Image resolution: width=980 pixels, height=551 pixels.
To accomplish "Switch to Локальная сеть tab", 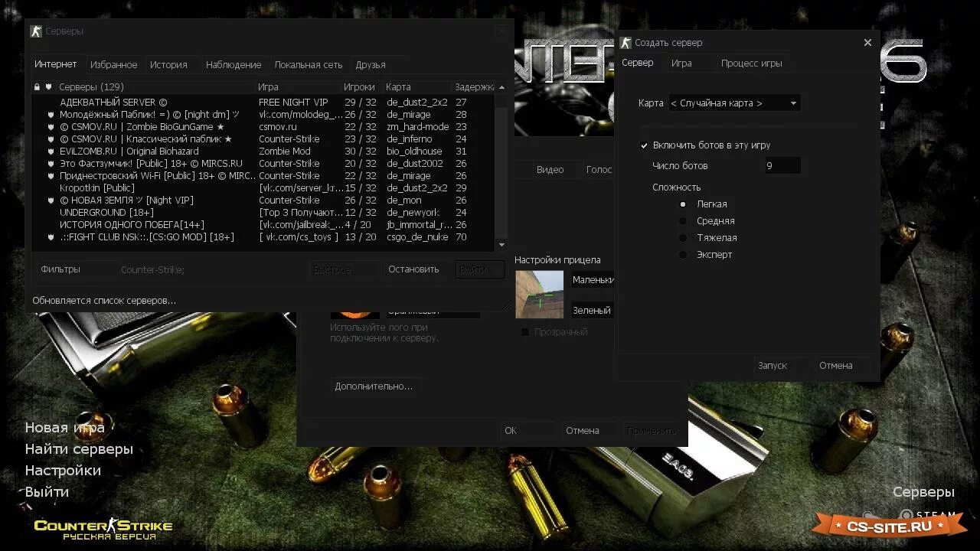I will tap(309, 65).
